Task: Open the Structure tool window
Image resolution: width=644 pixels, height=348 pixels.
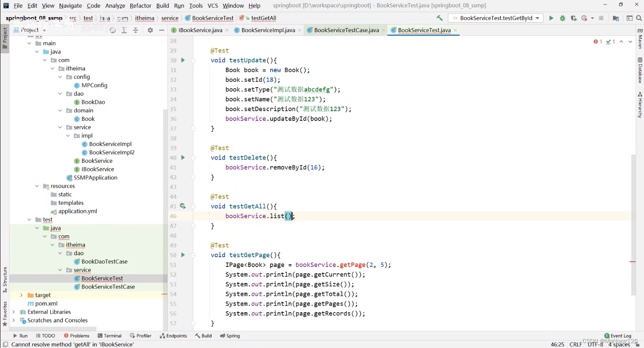Action: point(5,280)
